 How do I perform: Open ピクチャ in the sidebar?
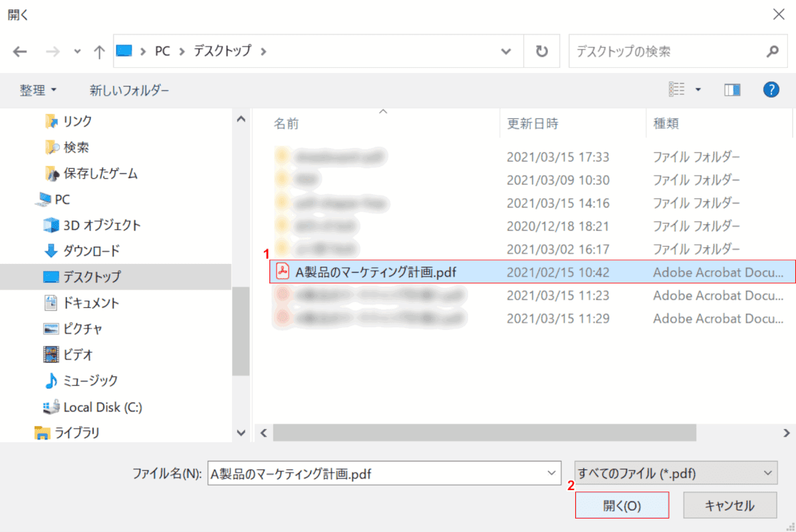tap(73, 329)
